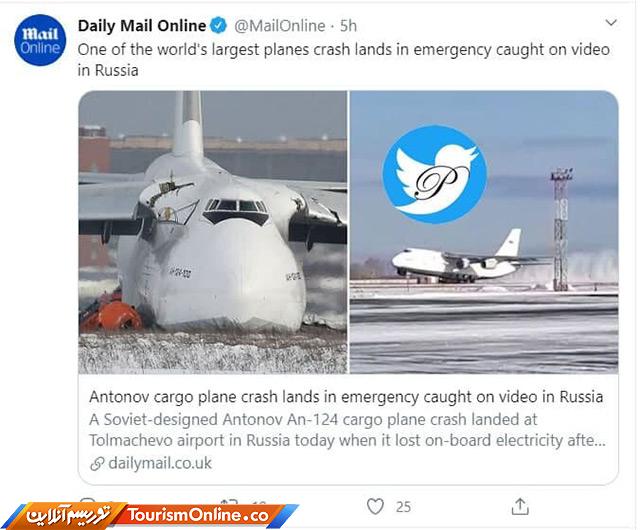This screenshot has height=530, width=640.
Task: Click the Twitter bird watermark logo
Action: (434, 174)
